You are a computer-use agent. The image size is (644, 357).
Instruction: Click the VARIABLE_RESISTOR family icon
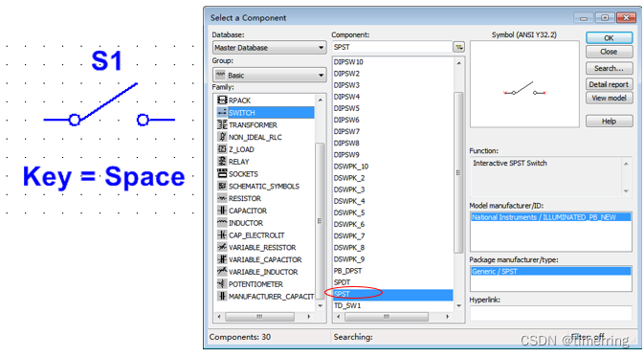(x=222, y=247)
